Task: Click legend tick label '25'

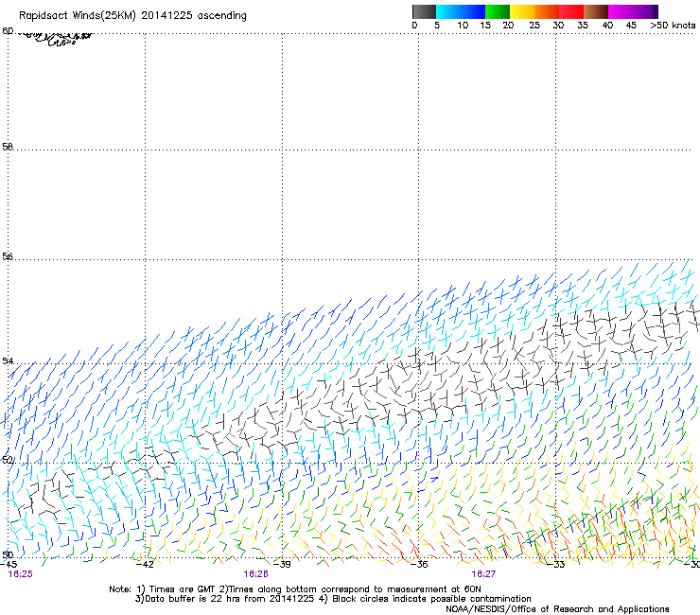Action: [x=534, y=26]
